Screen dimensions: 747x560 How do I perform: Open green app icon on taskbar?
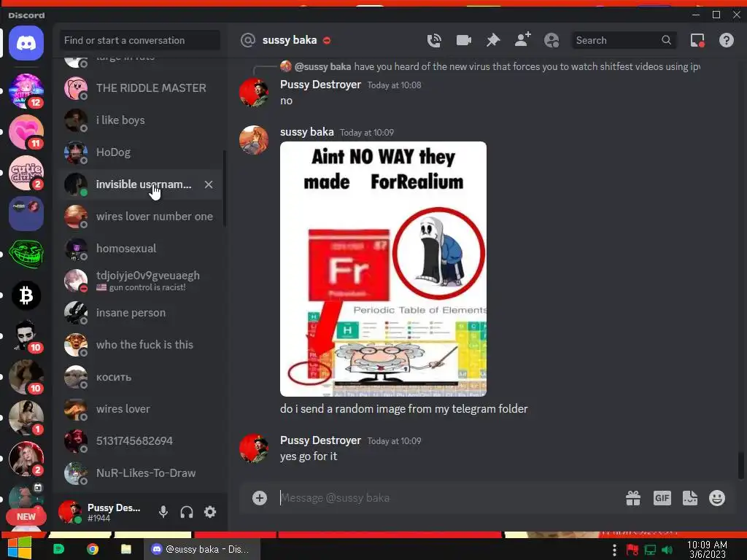(58, 549)
